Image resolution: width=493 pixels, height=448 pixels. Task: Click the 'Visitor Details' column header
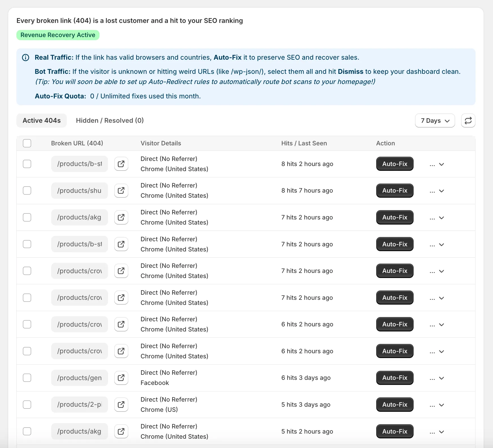(x=161, y=143)
